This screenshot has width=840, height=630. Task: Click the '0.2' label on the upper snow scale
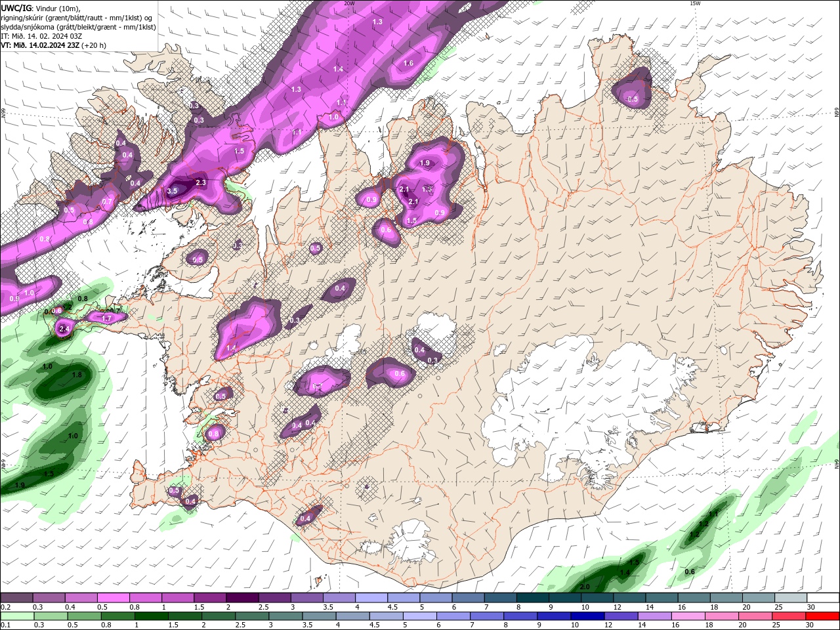pos(5,607)
